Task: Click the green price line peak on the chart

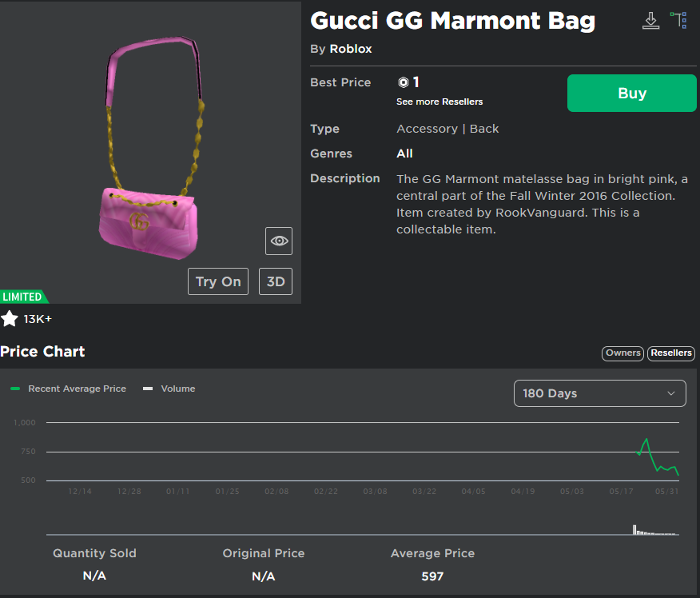Action: coord(646,440)
